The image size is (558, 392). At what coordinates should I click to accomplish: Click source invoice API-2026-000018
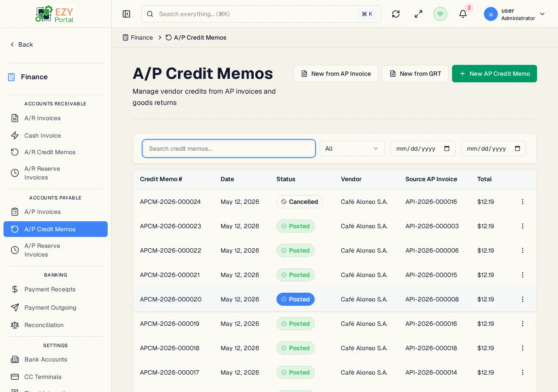pos(431,348)
